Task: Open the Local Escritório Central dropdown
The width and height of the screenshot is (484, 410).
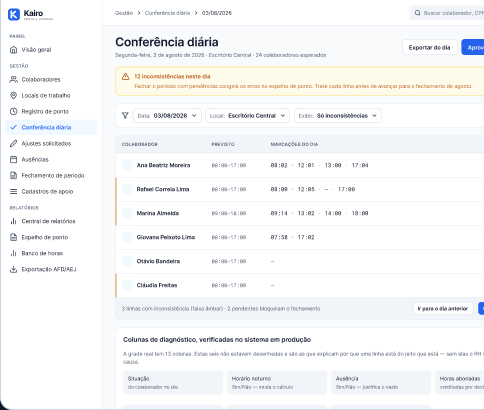Action: click(247, 116)
